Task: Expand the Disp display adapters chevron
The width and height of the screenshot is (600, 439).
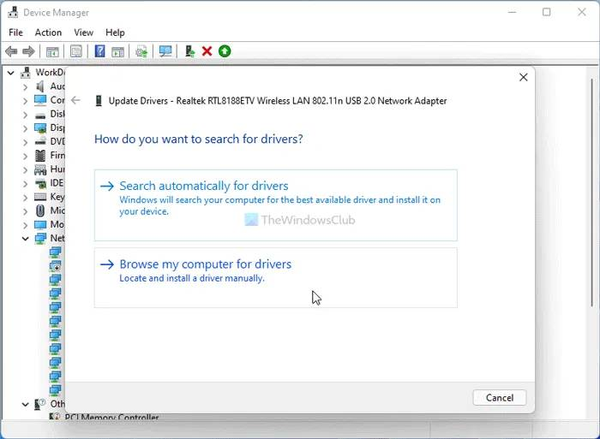Action: coord(25,129)
